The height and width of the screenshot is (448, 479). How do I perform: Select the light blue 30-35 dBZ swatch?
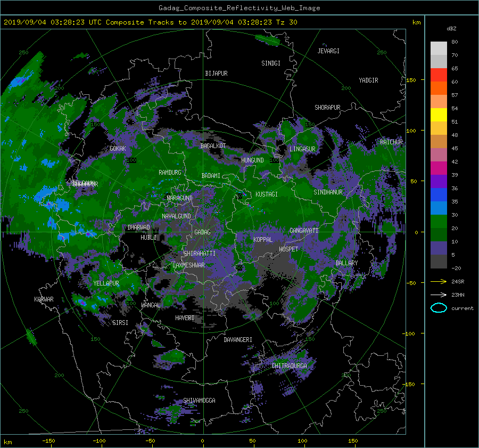pyautogui.click(x=439, y=208)
